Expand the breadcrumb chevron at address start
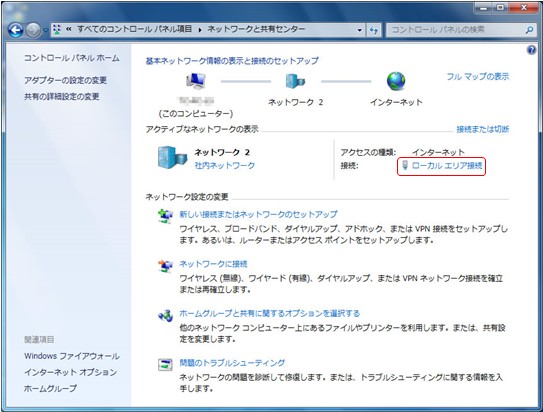The image size is (543, 412). 69,29
